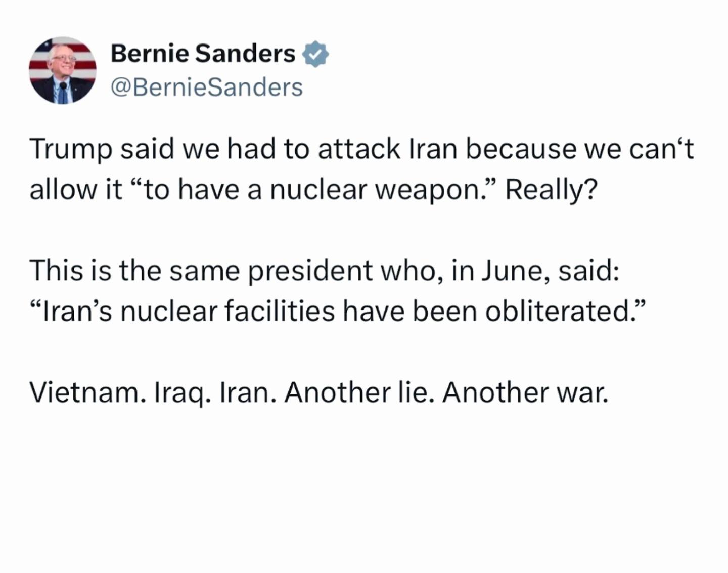Open the @BernieSanders handle link
Image resolution: width=728 pixels, height=573 pixels.
[206, 87]
